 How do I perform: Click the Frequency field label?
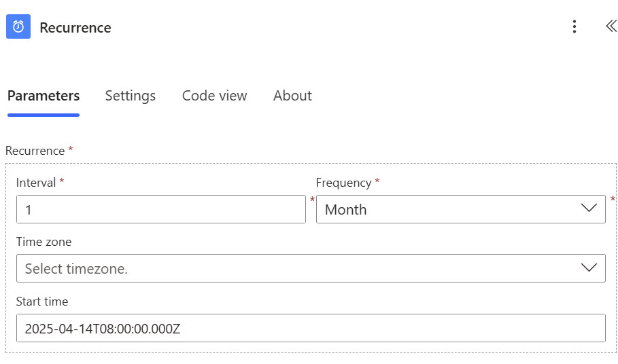pyautogui.click(x=344, y=183)
